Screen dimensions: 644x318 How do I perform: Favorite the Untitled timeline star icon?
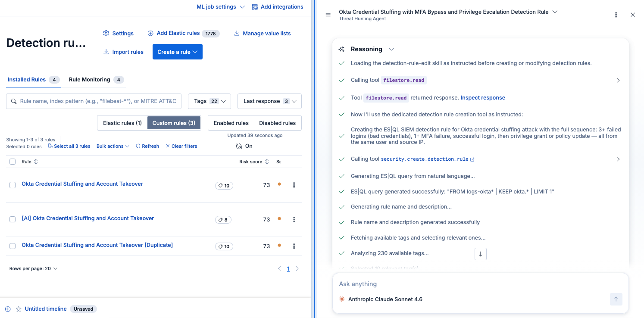(x=19, y=309)
